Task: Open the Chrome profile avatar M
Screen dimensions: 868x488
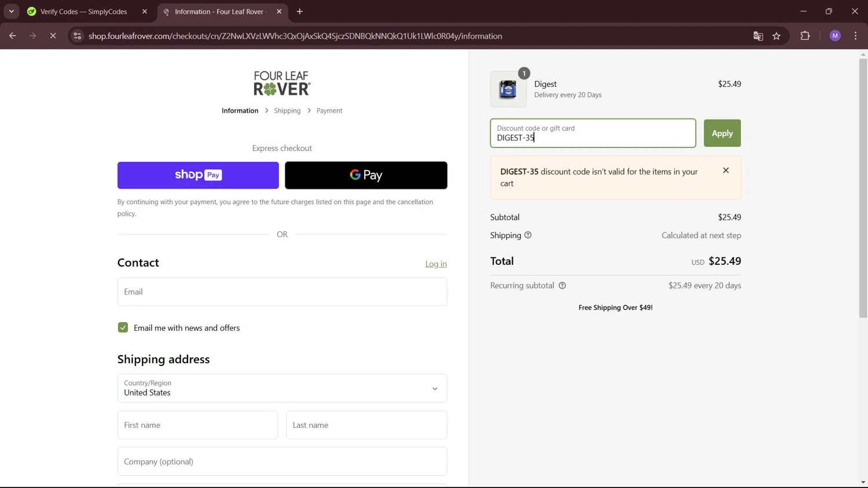Action: [835, 36]
